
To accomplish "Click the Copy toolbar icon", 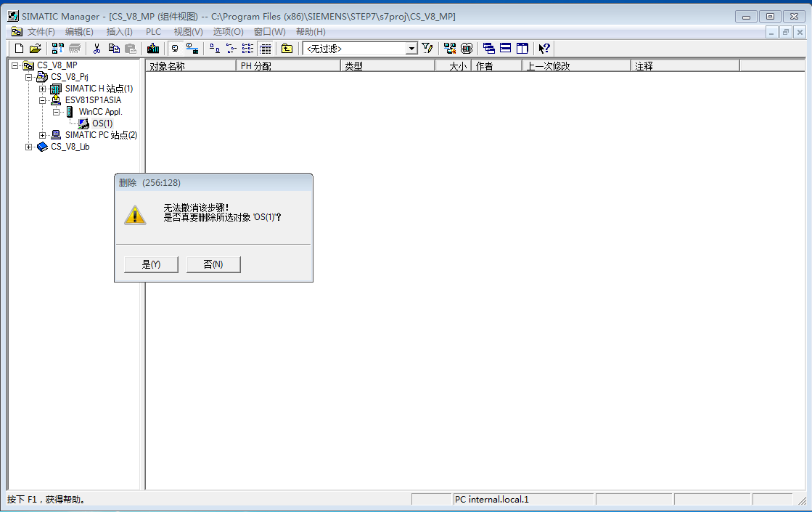I will [x=114, y=49].
